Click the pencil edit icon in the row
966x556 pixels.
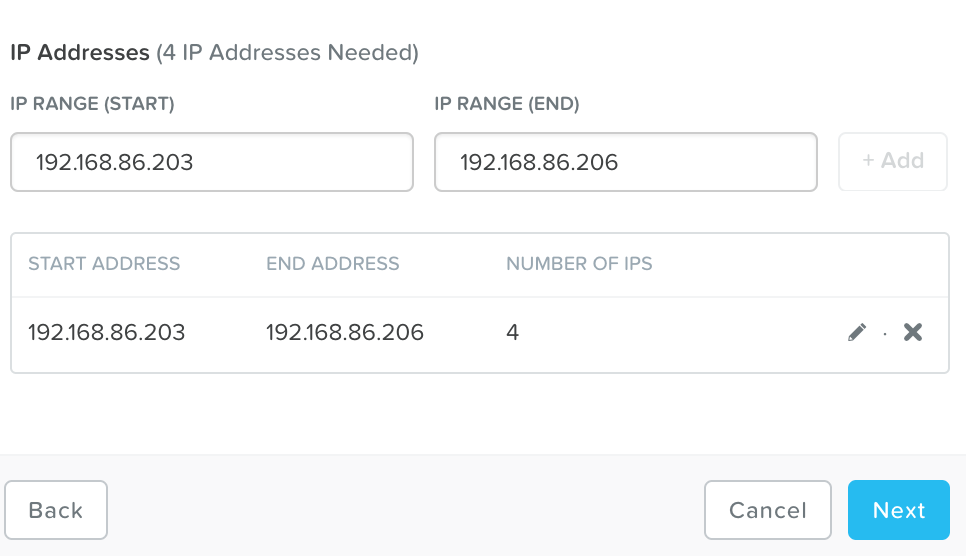857,333
